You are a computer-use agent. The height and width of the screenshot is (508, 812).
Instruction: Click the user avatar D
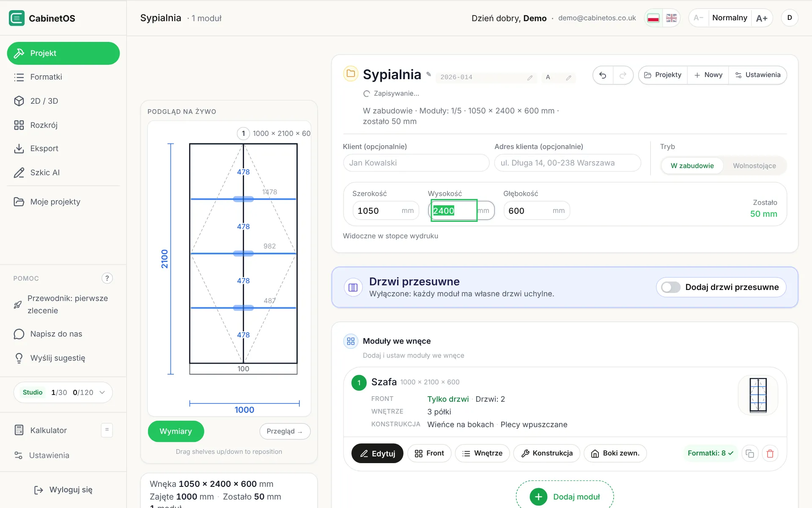pyautogui.click(x=790, y=18)
